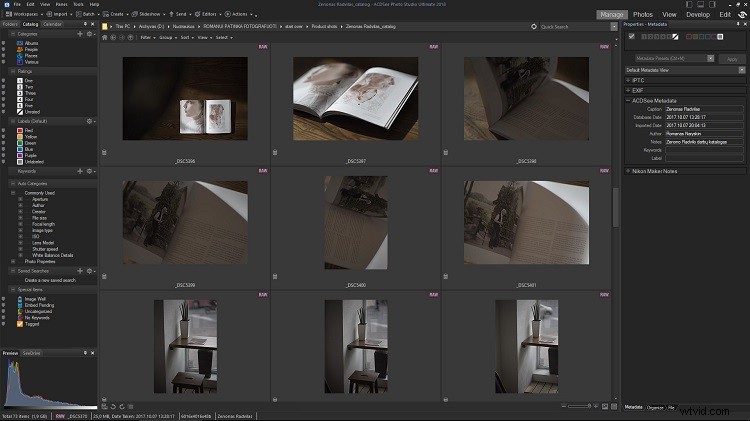Click the Apply metadata button
The image size is (750, 421).
pyautogui.click(x=732, y=59)
